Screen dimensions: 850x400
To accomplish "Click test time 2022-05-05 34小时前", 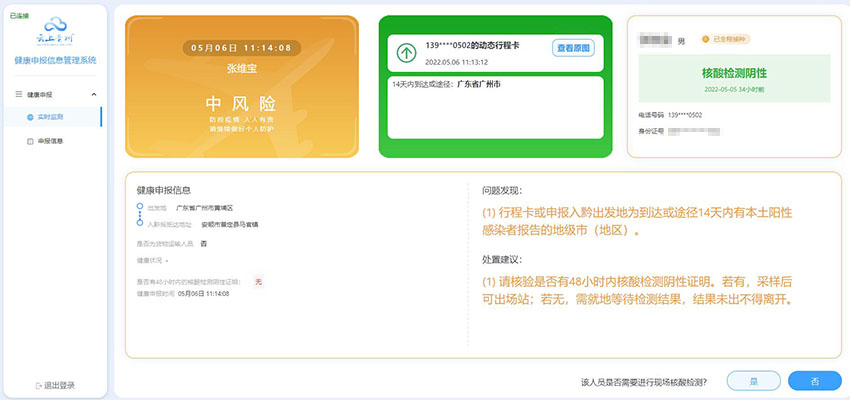I will (734, 88).
